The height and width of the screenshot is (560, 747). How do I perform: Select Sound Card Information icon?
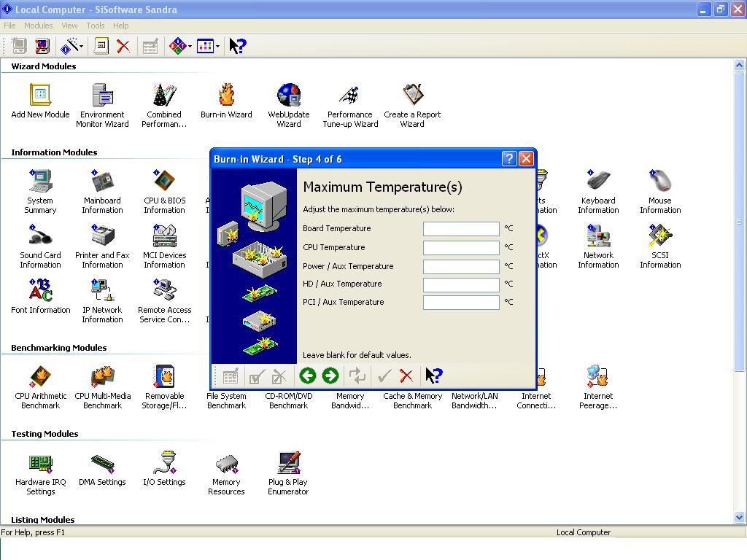[41, 246]
